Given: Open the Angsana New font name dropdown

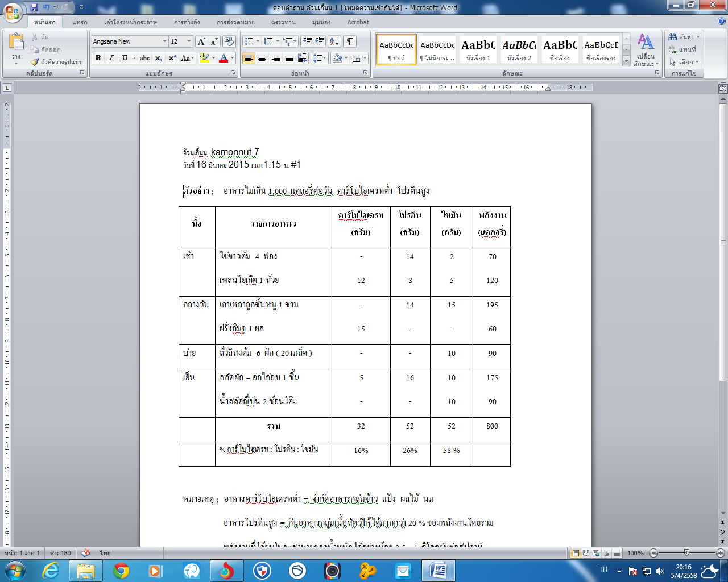Looking at the screenshot, I should [x=164, y=41].
